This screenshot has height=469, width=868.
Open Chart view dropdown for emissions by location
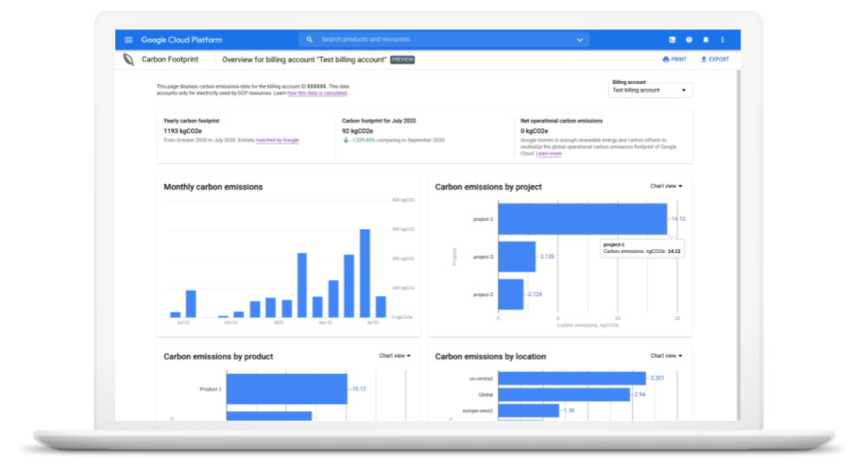point(666,356)
